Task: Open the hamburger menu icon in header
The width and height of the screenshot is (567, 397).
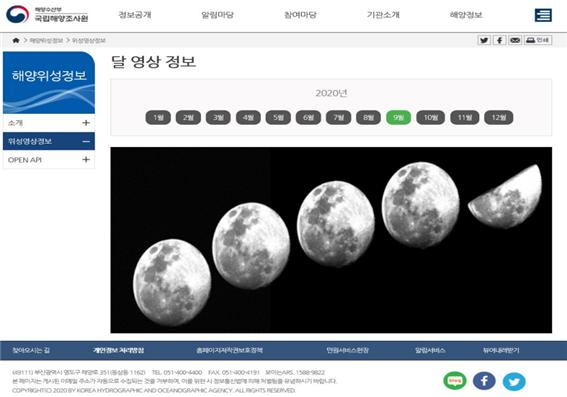Action: (x=543, y=15)
